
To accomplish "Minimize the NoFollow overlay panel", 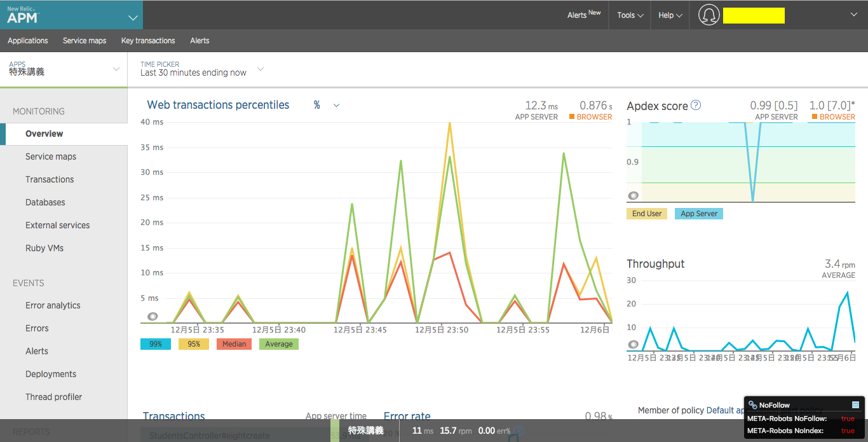I will [x=855, y=404].
